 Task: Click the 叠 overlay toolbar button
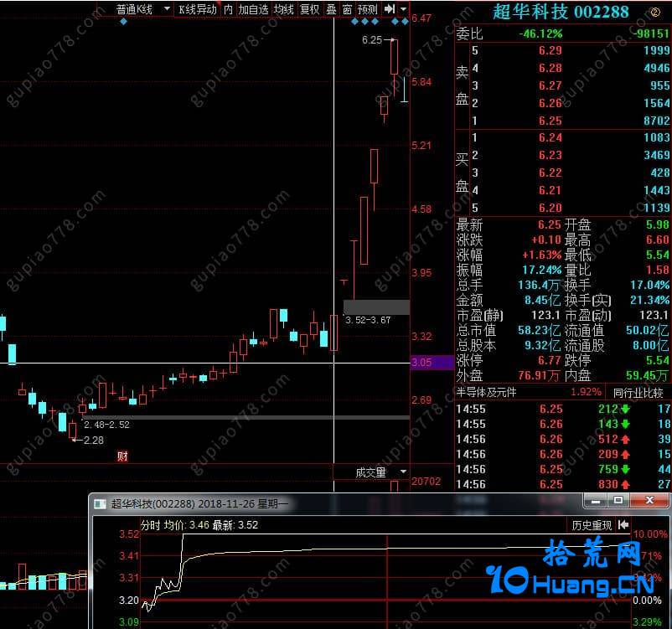tap(331, 9)
